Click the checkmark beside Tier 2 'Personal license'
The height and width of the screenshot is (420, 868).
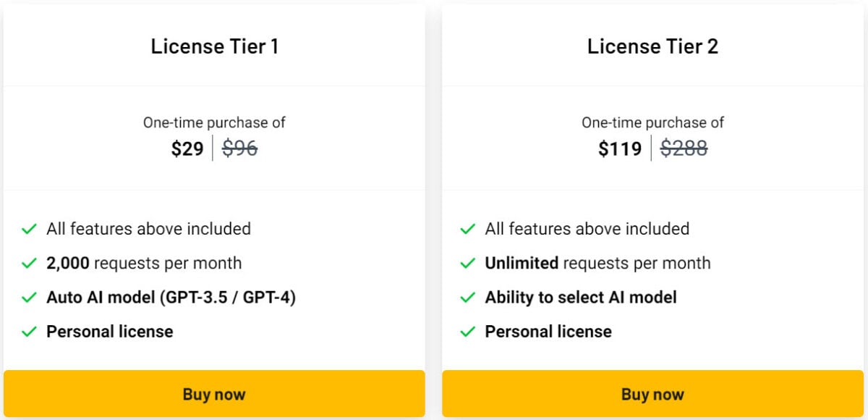[467, 332]
